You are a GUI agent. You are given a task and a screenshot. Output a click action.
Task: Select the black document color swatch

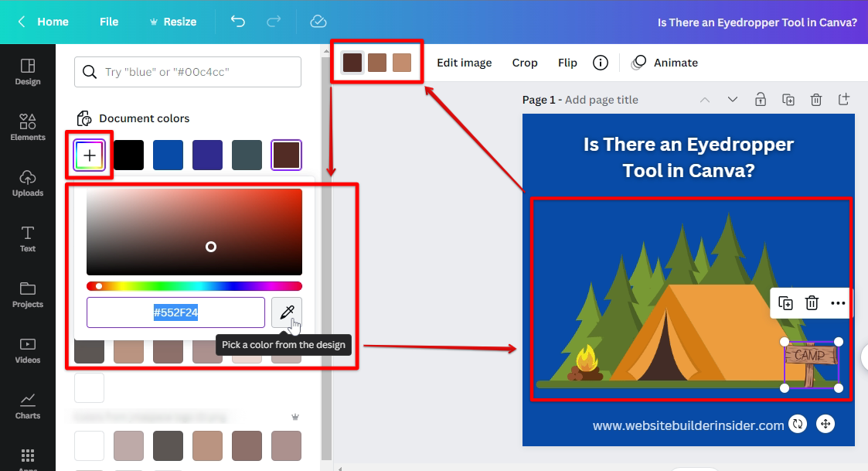click(x=129, y=155)
